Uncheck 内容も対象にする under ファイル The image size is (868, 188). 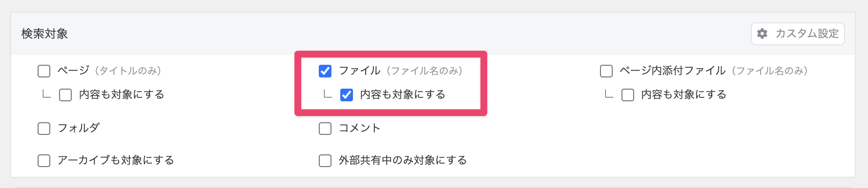point(347,94)
